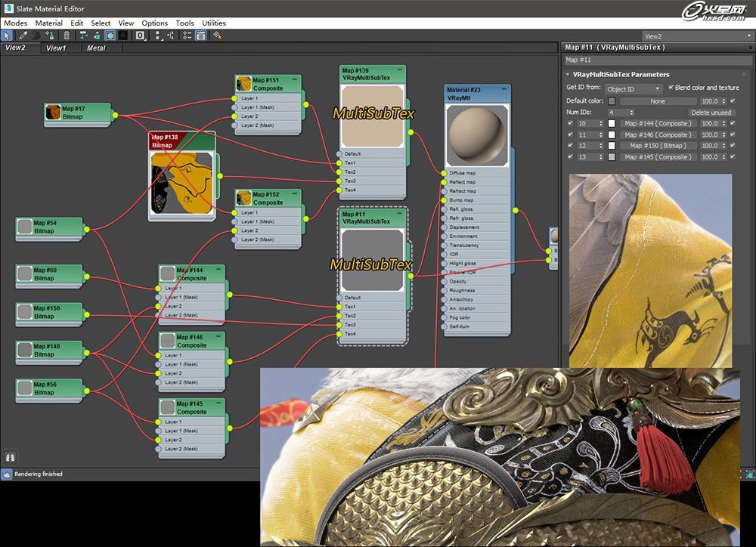Collapse the Map #152 Composite node
This screenshot has width=756, height=547.
click(294, 193)
